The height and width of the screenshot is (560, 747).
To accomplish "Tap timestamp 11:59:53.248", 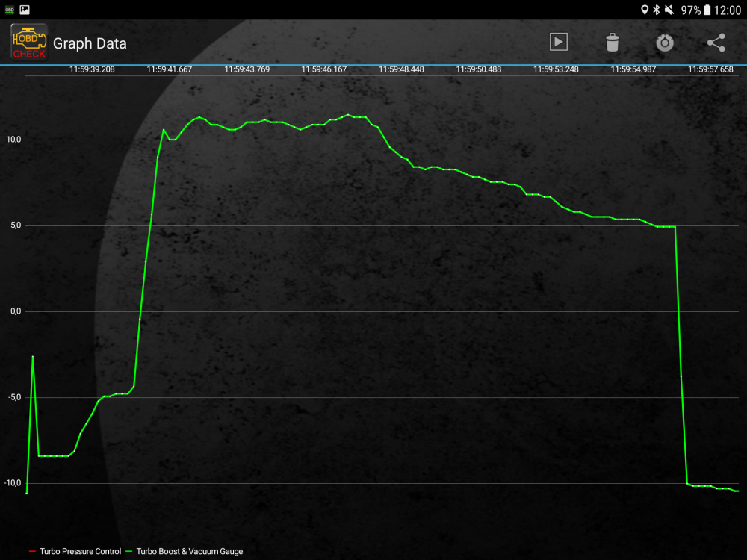I will 556,69.
